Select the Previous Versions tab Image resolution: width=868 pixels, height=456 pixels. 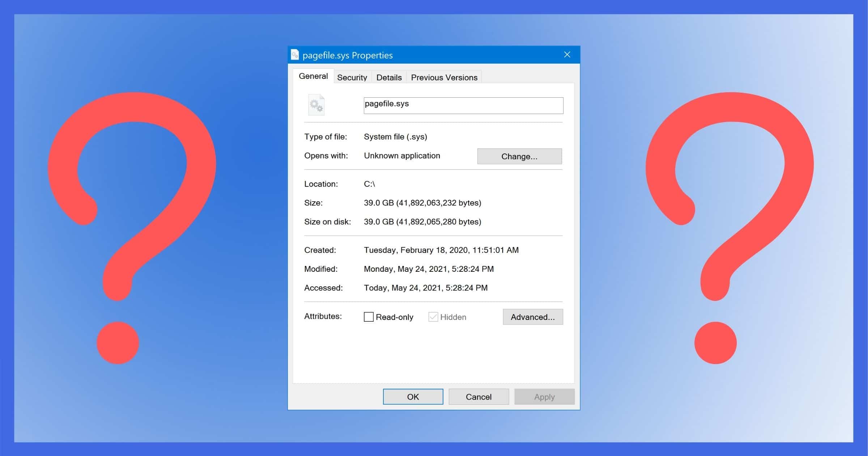pyautogui.click(x=444, y=77)
